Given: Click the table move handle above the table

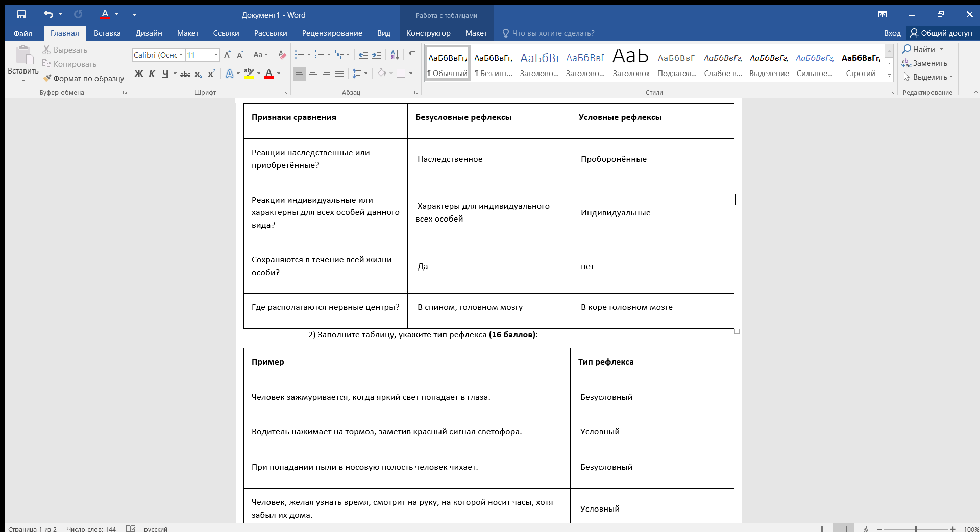Looking at the screenshot, I should pyautogui.click(x=239, y=100).
